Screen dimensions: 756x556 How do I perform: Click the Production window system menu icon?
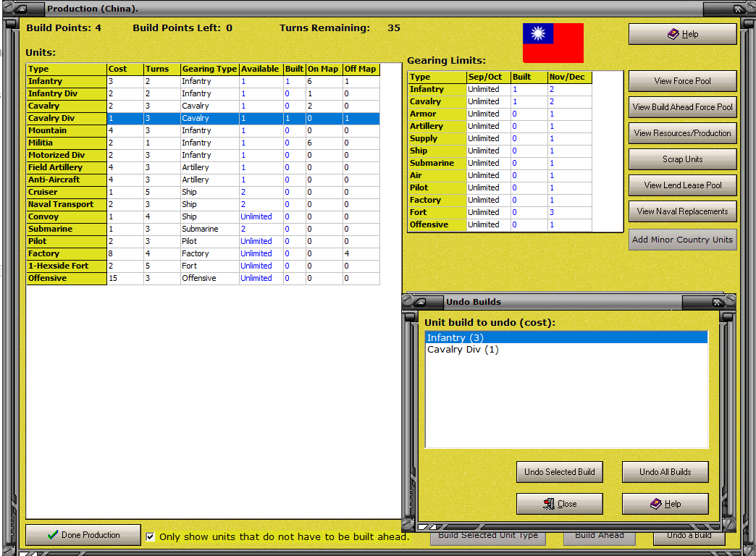pos(20,9)
